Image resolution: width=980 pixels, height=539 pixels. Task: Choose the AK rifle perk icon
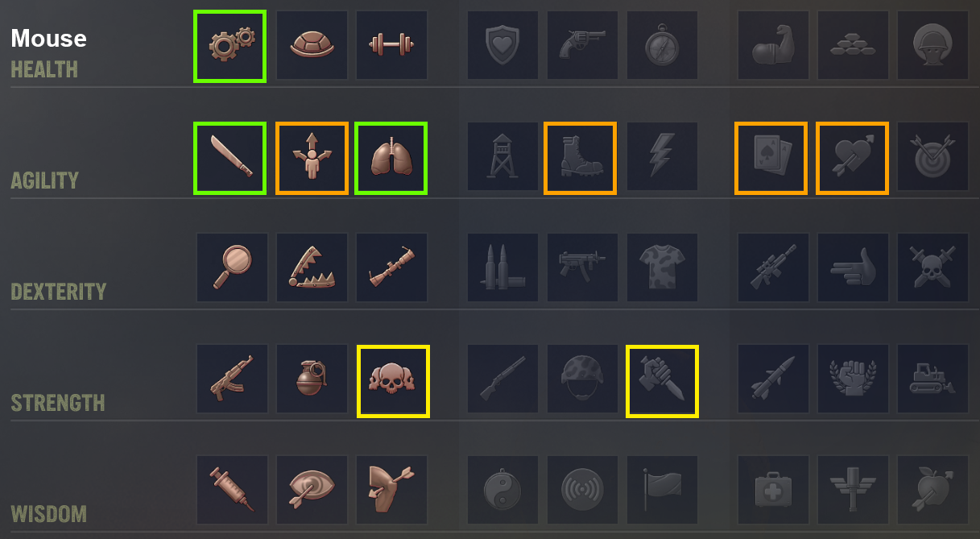232,379
